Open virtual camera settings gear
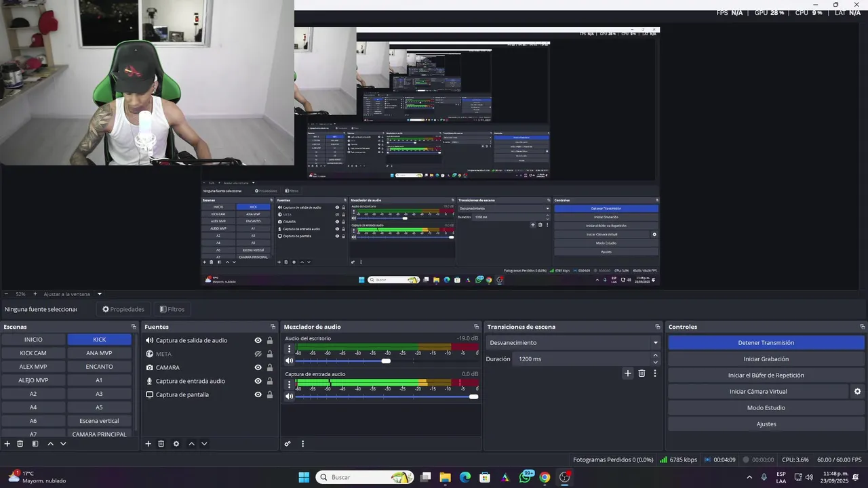This screenshot has width=868, height=488. [857, 391]
